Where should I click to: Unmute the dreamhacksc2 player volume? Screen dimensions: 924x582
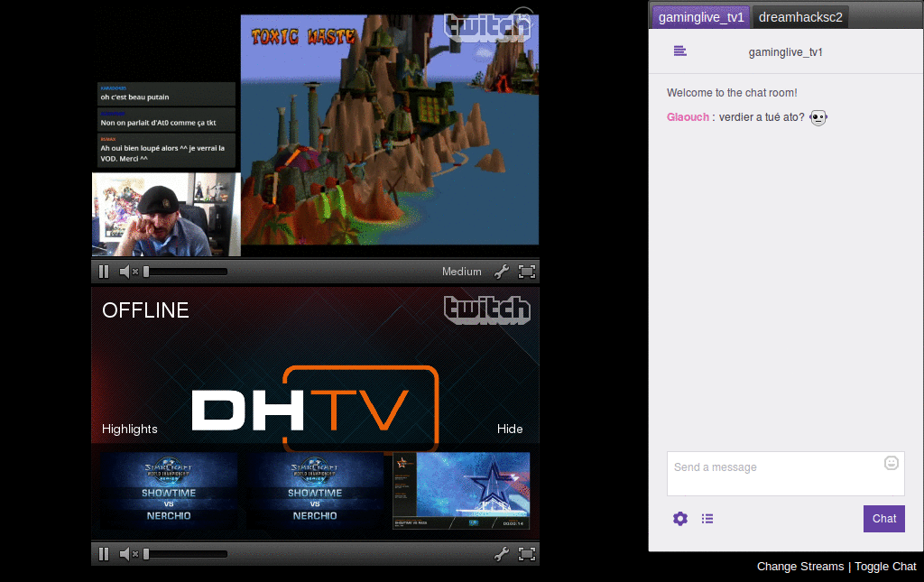(x=128, y=554)
